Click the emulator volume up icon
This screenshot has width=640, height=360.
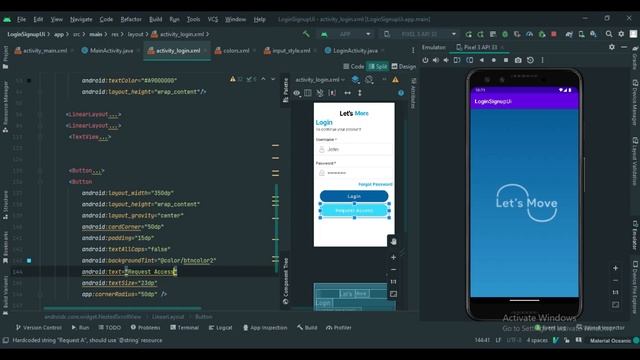tap(436, 60)
